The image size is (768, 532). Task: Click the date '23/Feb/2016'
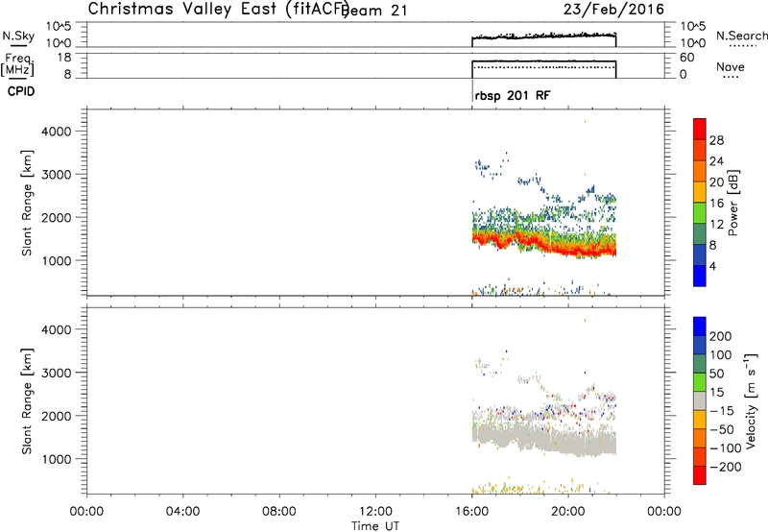[x=613, y=9]
